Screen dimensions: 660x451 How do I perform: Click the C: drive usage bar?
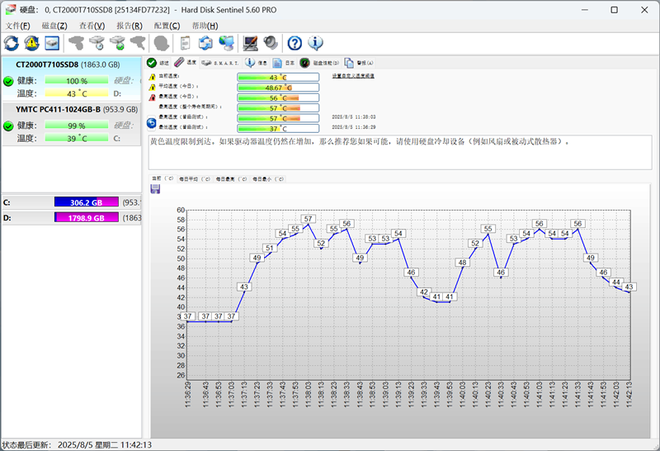tap(85, 201)
